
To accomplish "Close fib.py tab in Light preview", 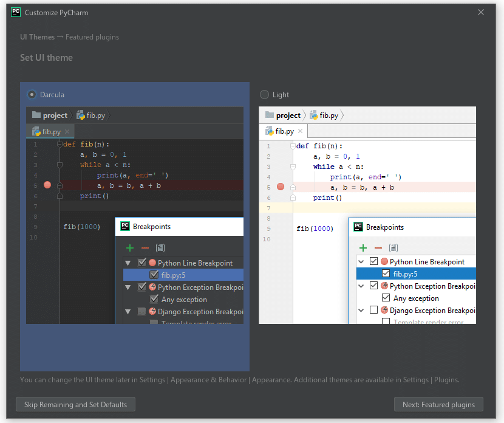I will (x=300, y=131).
